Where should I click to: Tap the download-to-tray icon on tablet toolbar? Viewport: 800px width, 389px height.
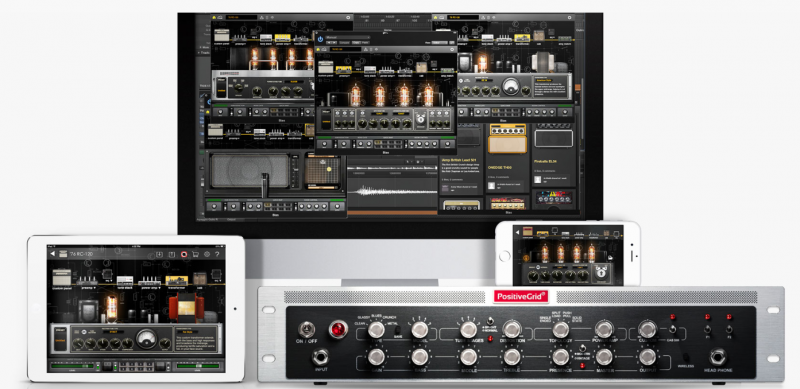pos(159,254)
